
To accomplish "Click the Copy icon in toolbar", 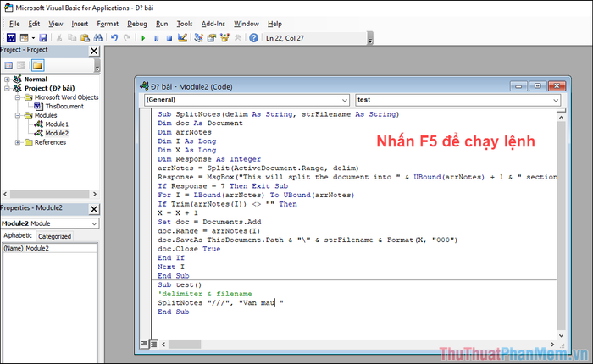I will tap(72, 38).
